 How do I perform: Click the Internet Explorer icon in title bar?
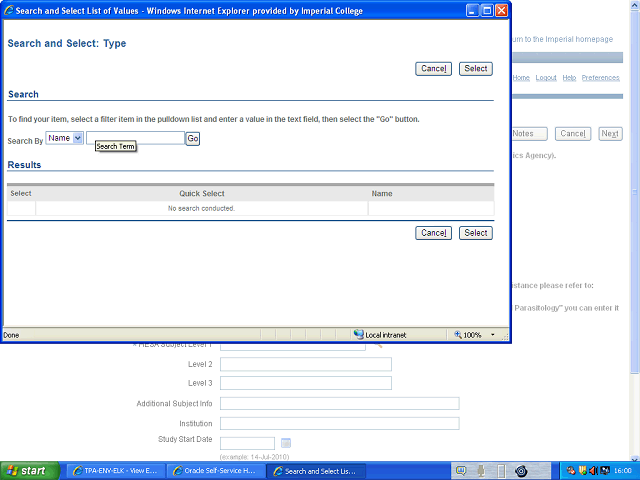(x=9, y=10)
